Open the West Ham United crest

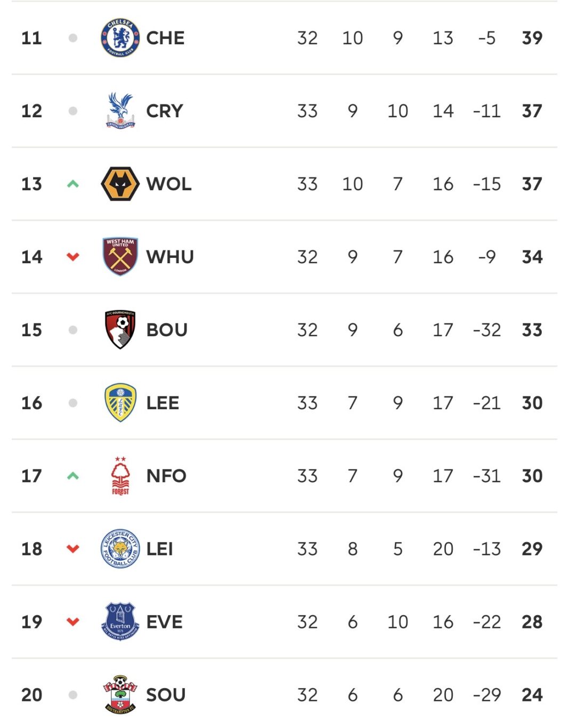(120, 257)
